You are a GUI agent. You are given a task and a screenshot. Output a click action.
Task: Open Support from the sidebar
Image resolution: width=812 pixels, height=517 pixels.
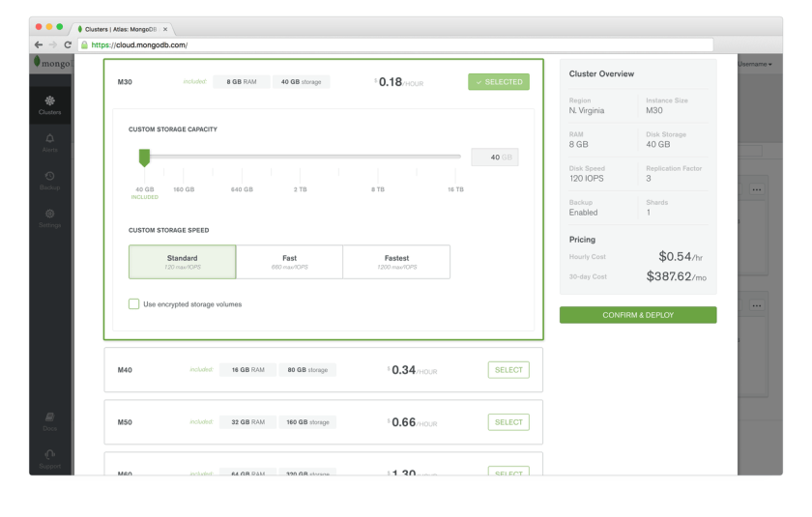[49, 459]
